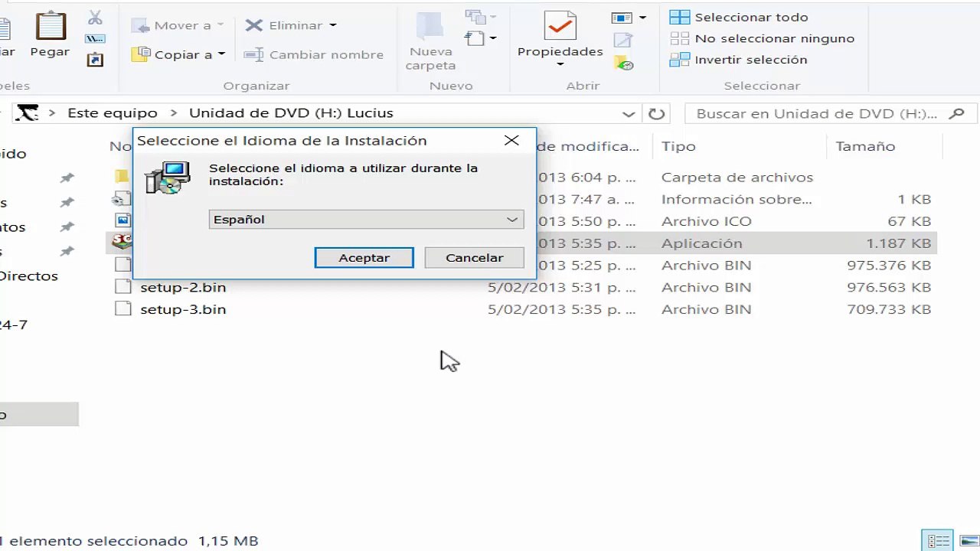
Task: Click the Eliminar X icon
Action: coord(253,25)
